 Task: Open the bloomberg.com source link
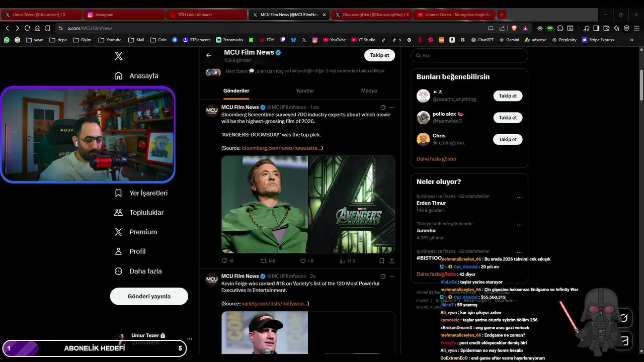click(x=281, y=148)
